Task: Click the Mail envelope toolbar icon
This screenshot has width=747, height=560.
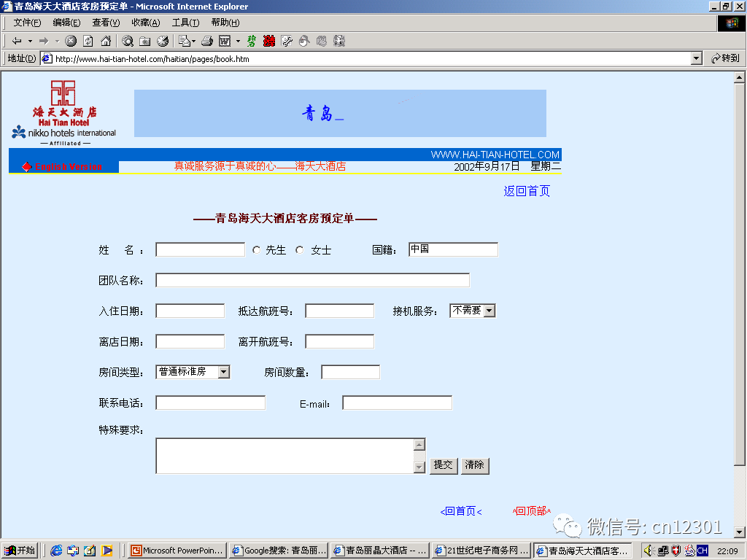Action: pos(185,41)
